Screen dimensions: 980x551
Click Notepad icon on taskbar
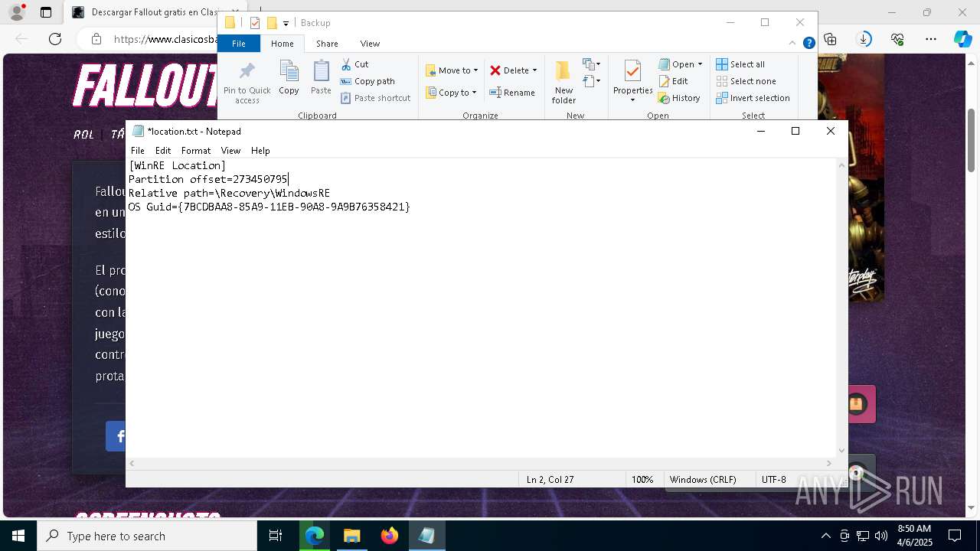[426, 536]
